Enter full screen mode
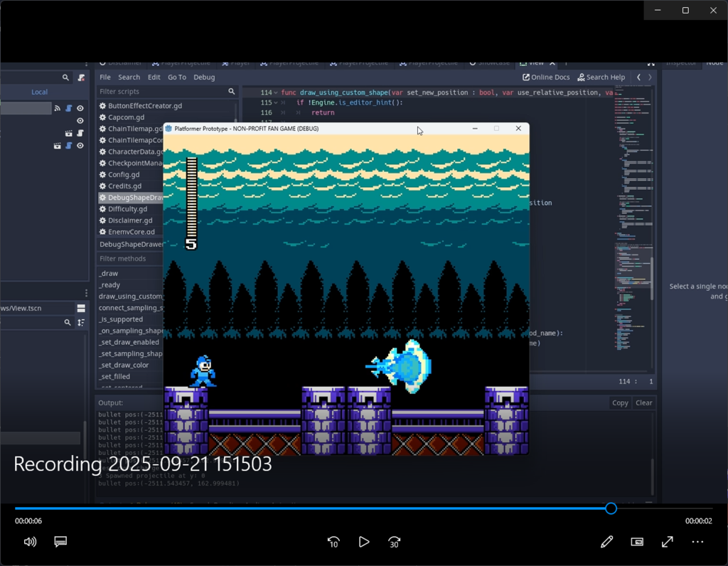Screen dimensions: 728x566 point(667,542)
